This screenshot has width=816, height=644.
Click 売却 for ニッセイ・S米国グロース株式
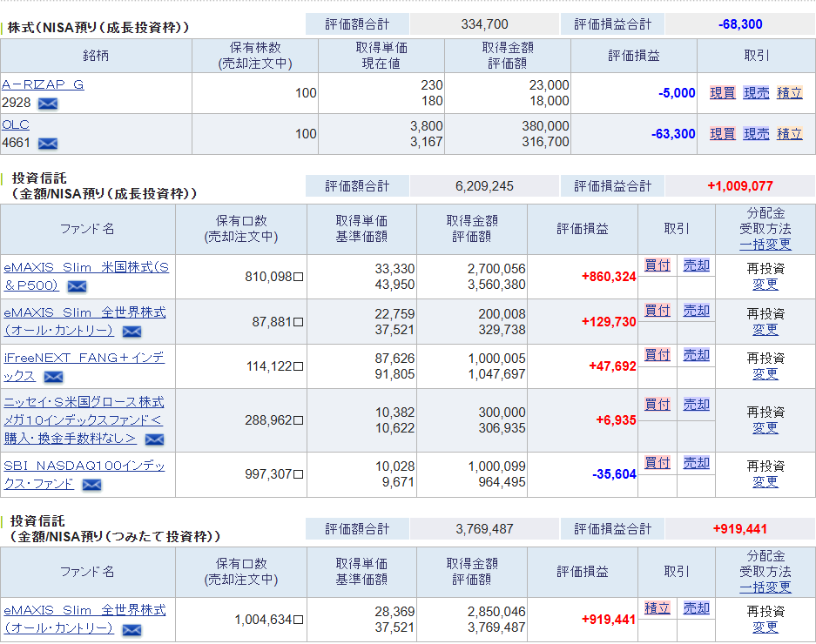pyautogui.click(x=697, y=404)
